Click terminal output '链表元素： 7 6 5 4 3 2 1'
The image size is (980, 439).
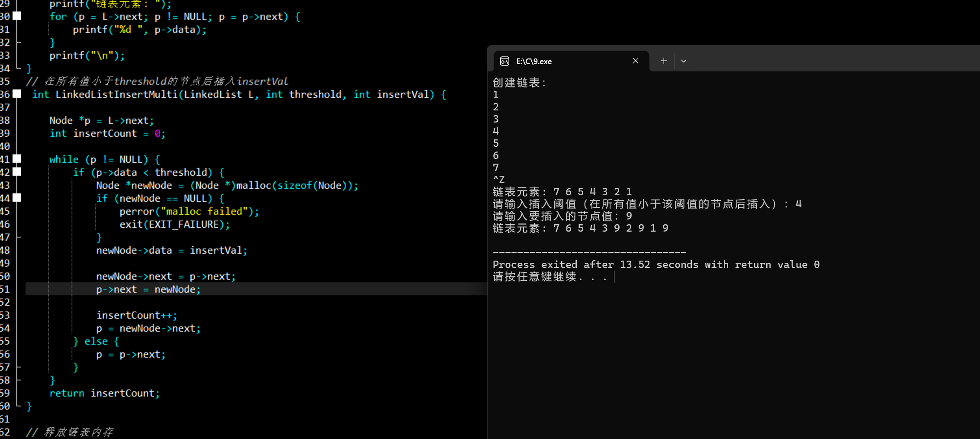click(x=562, y=191)
